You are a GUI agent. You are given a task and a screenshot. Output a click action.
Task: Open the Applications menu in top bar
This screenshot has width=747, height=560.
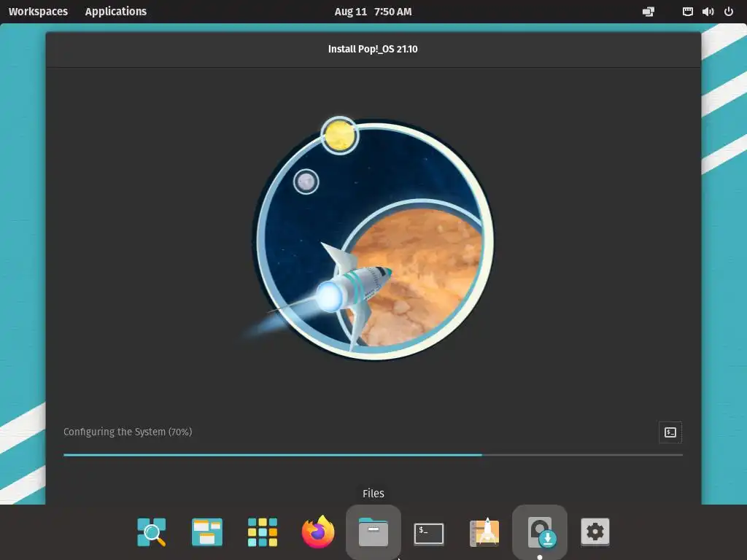coord(116,12)
